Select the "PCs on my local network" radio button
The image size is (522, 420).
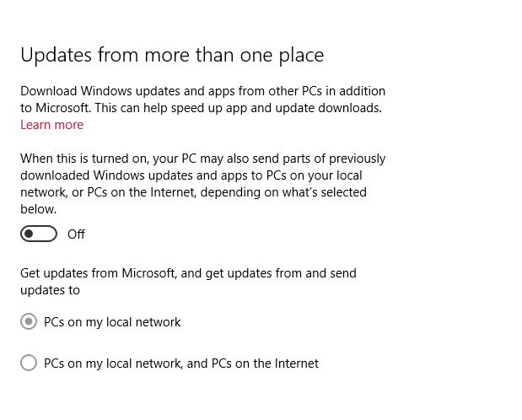coord(29,321)
